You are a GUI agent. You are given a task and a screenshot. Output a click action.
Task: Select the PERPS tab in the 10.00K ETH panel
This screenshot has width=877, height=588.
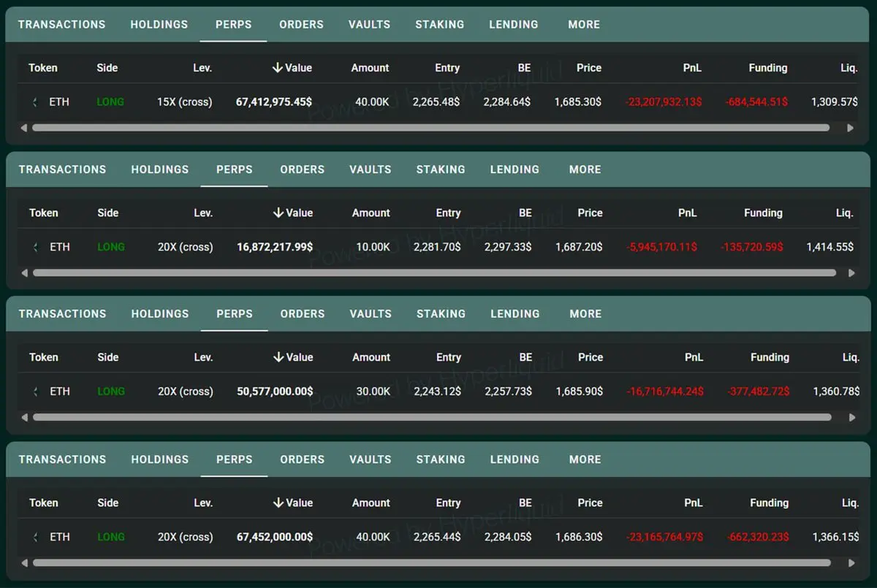click(x=235, y=169)
